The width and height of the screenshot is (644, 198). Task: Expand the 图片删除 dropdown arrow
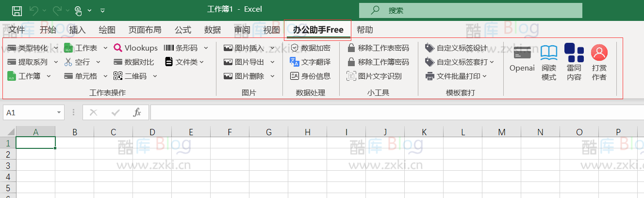coord(272,76)
